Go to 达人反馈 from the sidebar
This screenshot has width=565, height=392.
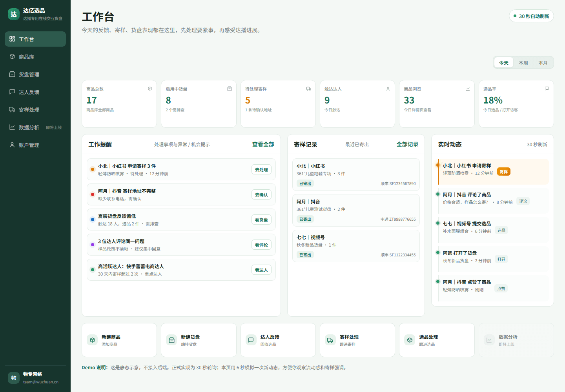[35, 92]
